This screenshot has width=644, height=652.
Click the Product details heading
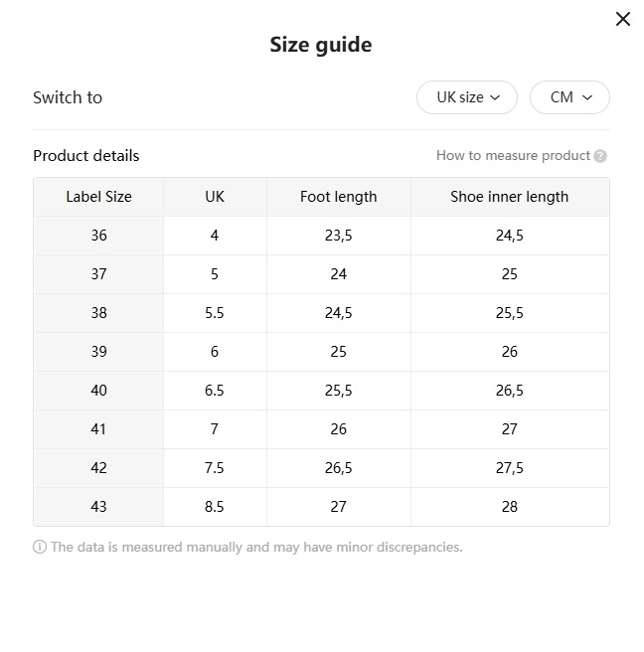(86, 156)
